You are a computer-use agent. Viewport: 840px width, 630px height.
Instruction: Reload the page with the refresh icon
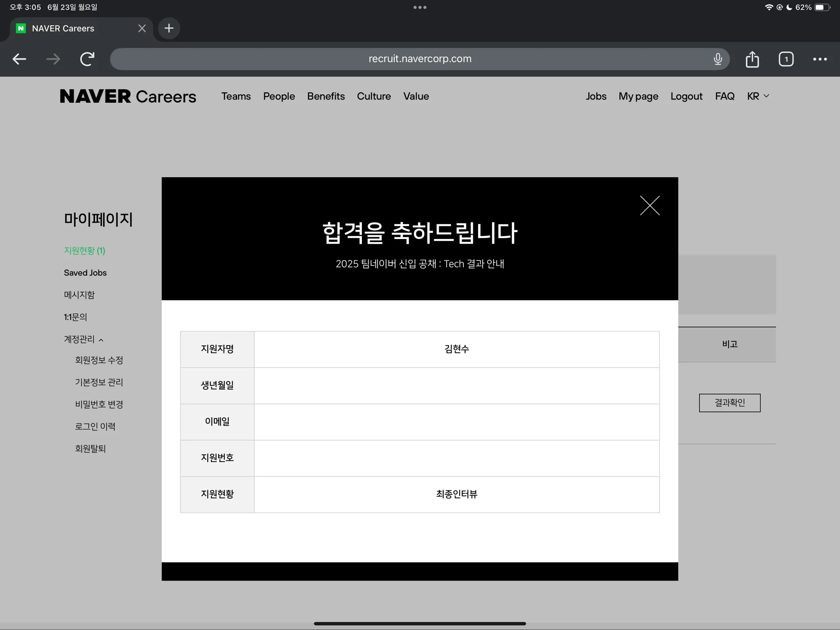pos(87,59)
